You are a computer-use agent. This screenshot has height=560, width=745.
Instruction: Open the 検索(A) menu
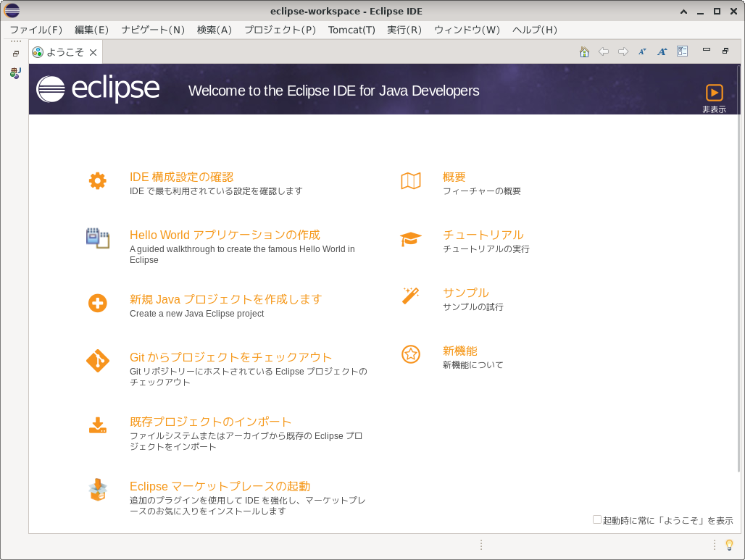coord(215,30)
